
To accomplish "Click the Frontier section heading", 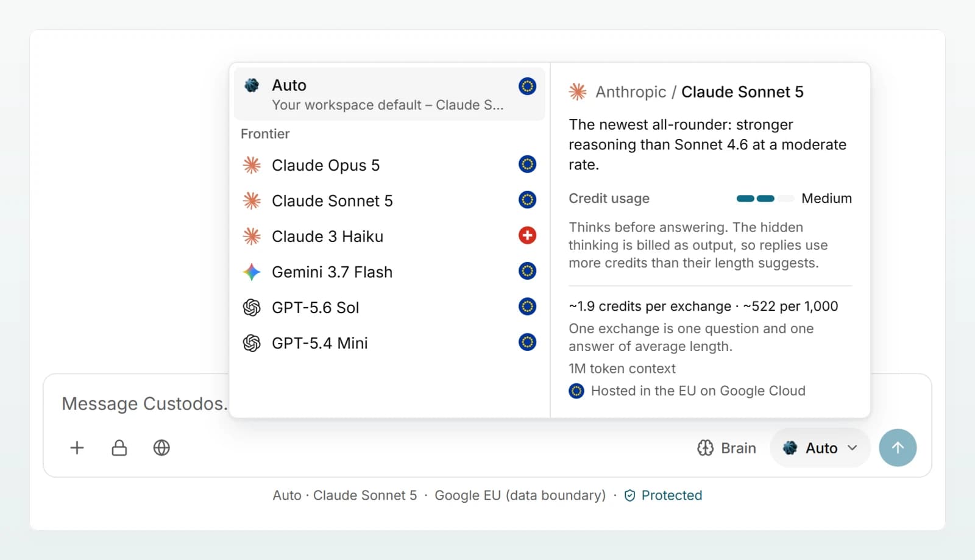I will click(x=265, y=133).
